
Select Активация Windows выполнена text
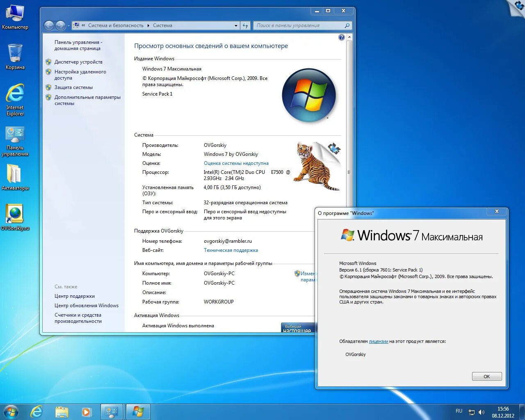click(178, 326)
